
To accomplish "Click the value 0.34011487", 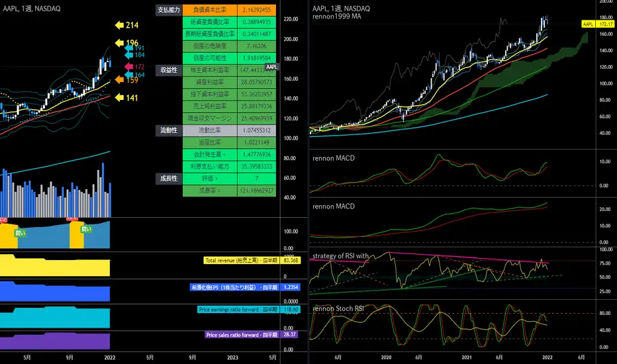I will 257,34.
